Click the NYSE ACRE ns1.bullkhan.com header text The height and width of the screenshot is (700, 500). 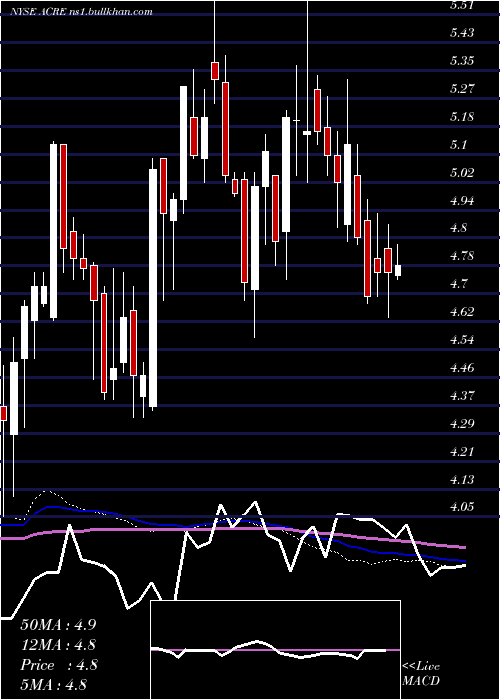click(82, 12)
